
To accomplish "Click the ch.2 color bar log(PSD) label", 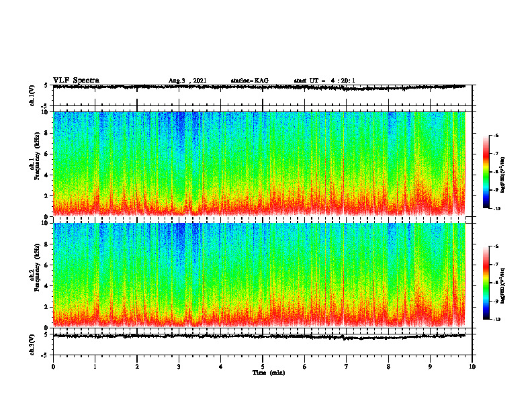I will pyautogui.click(x=503, y=286).
